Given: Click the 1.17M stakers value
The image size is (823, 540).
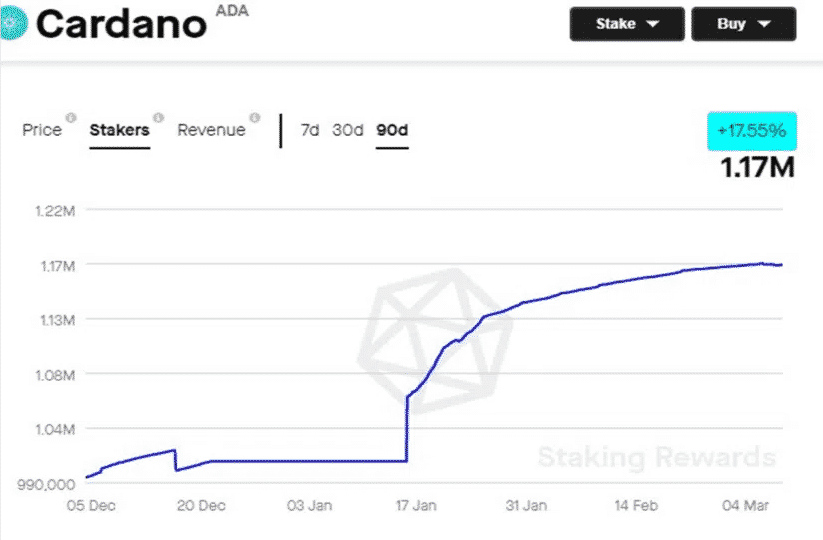Looking at the screenshot, I should pos(758,167).
